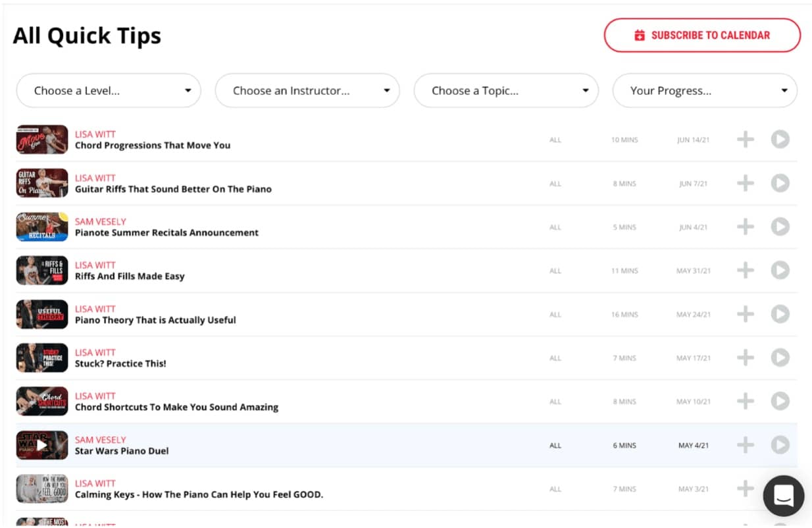Play the Stuck? Practice This! lesson
This screenshot has width=812, height=528.
tap(780, 357)
